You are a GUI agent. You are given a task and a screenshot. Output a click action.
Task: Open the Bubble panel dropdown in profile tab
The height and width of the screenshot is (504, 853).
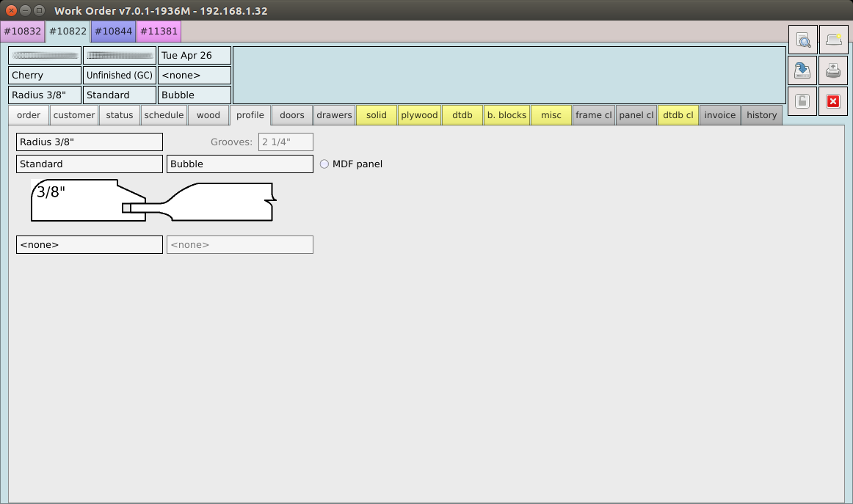239,164
